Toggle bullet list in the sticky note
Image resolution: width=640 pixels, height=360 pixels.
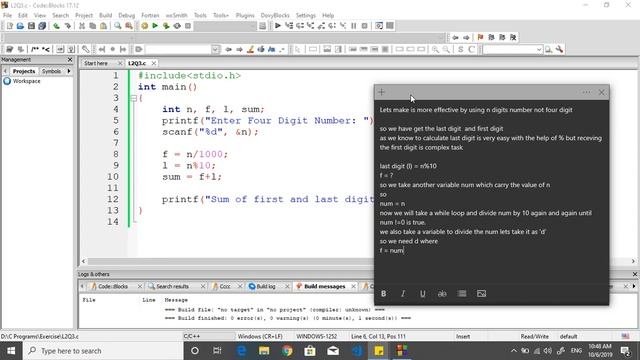pyautogui.click(x=462, y=293)
